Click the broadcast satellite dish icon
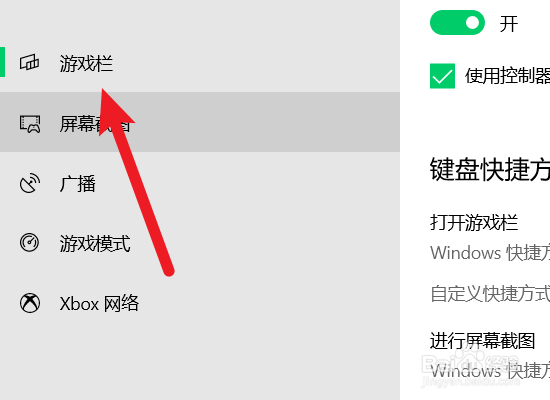This screenshot has height=400, width=550. (30, 183)
